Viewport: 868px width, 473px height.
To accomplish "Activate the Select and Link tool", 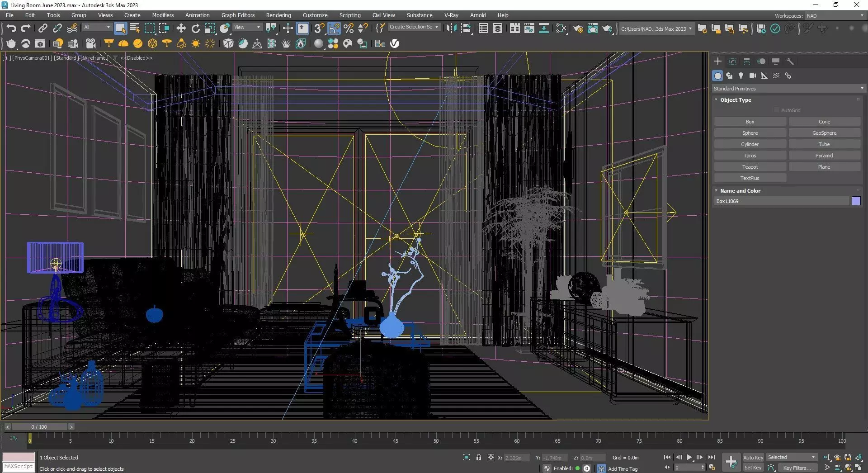I will 42,28.
